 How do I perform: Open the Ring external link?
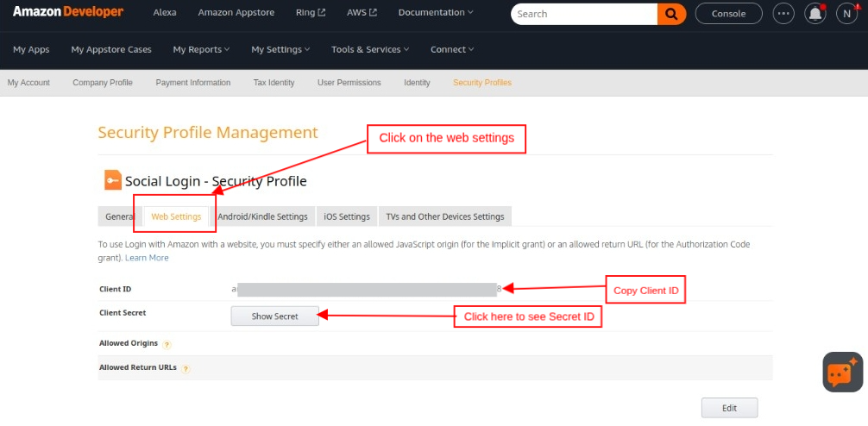pyautogui.click(x=311, y=13)
